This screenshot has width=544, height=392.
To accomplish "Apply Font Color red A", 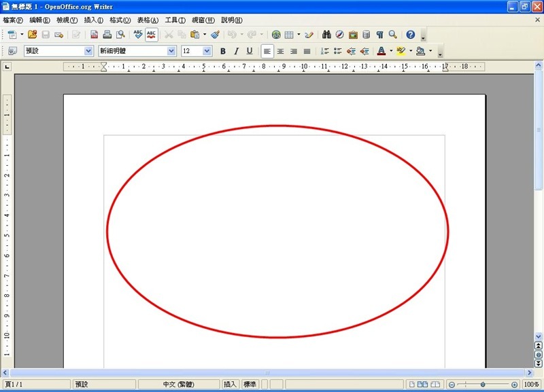I will point(381,51).
